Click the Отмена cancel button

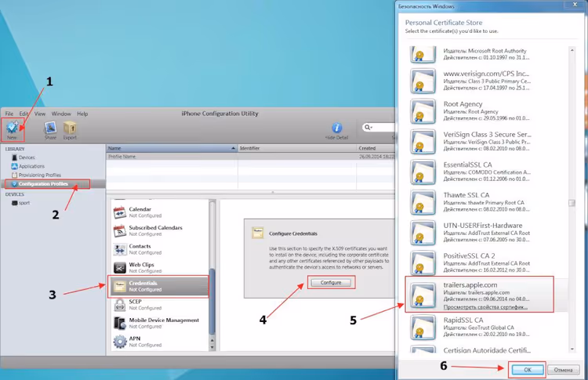pyautogui.click(x=563, y=370)
